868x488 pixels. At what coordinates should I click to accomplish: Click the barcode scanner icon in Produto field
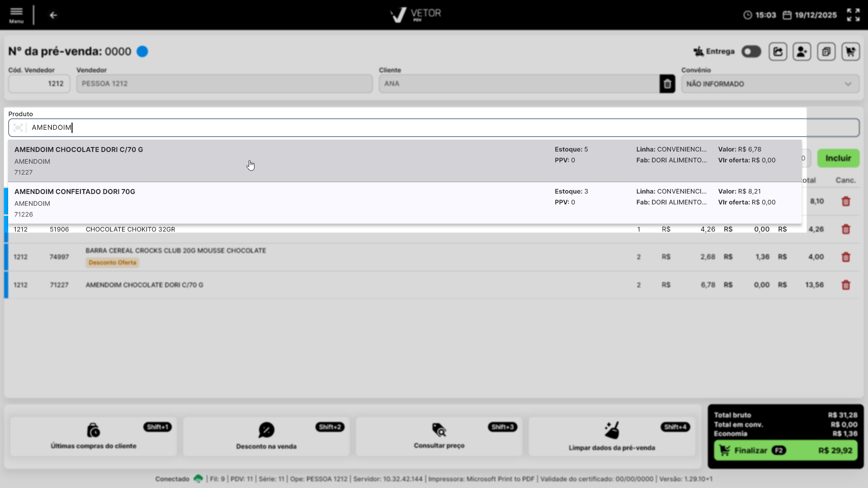point(18,128)
